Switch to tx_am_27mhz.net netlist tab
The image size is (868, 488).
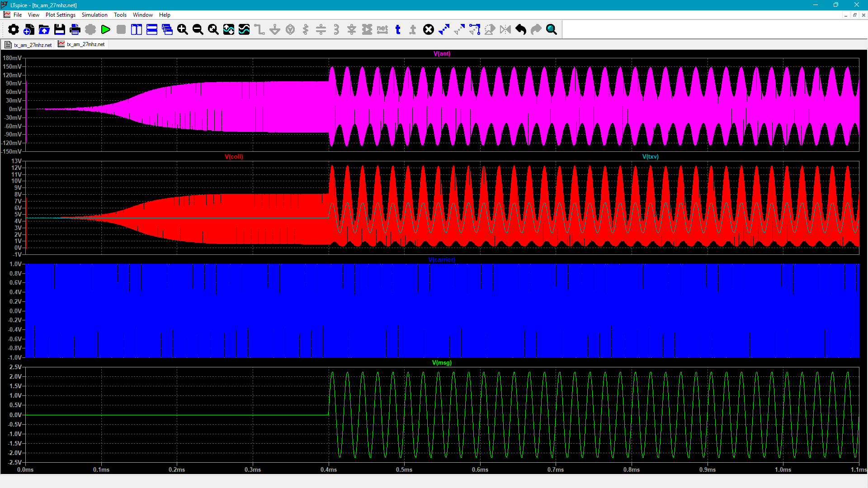click(x=28, y=45)
